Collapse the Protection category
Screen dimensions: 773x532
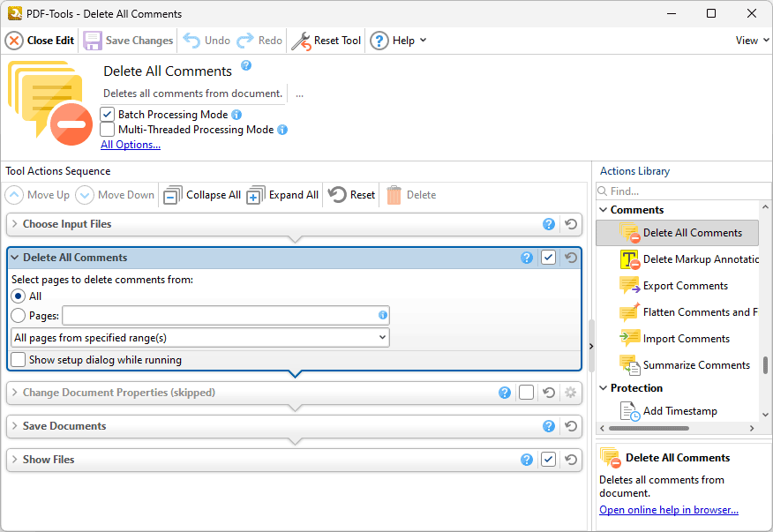tap(603, 388)
